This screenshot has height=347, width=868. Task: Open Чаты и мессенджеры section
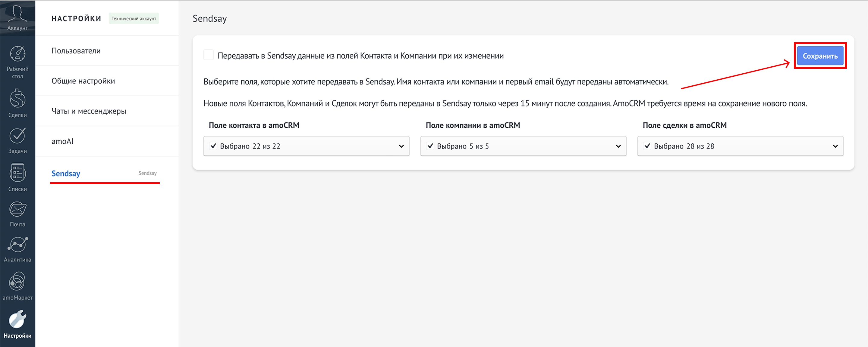(89, 111)
